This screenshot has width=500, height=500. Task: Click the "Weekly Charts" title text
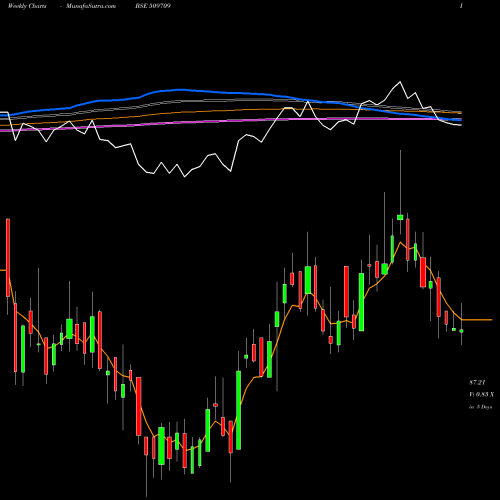tap(27, 6)
